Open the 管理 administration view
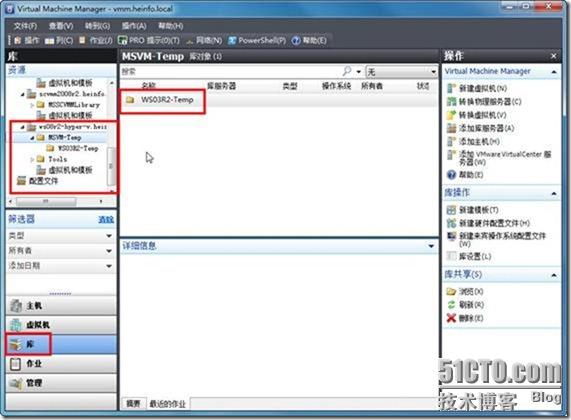Screen dimensions: 571x420 (61, 383)
